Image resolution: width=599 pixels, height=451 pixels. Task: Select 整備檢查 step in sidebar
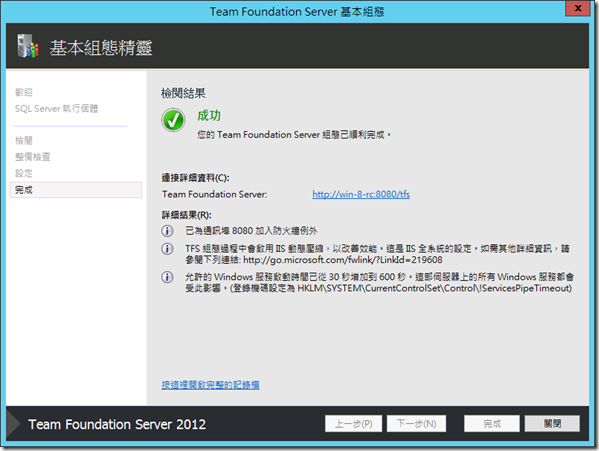point(32,157)
